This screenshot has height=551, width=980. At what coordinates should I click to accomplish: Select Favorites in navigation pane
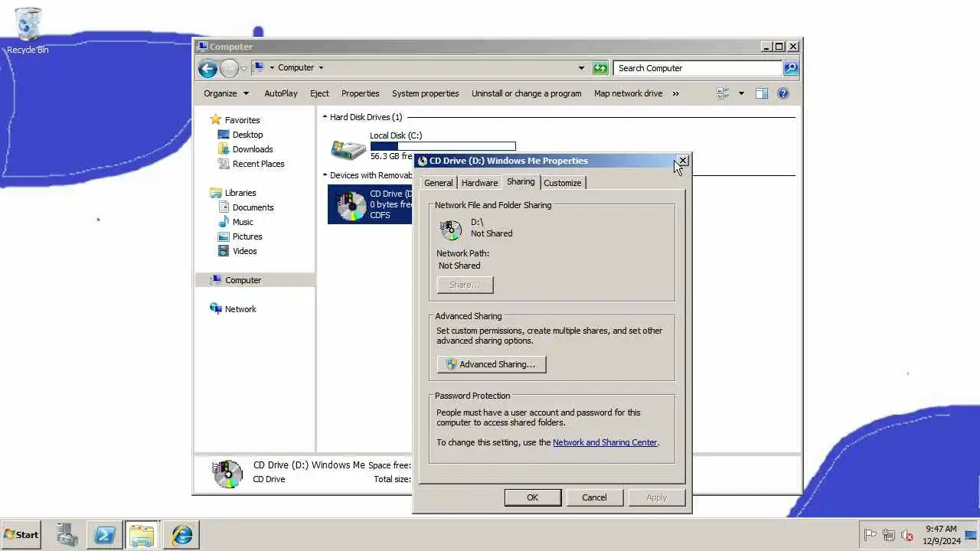tap(242, 120)
